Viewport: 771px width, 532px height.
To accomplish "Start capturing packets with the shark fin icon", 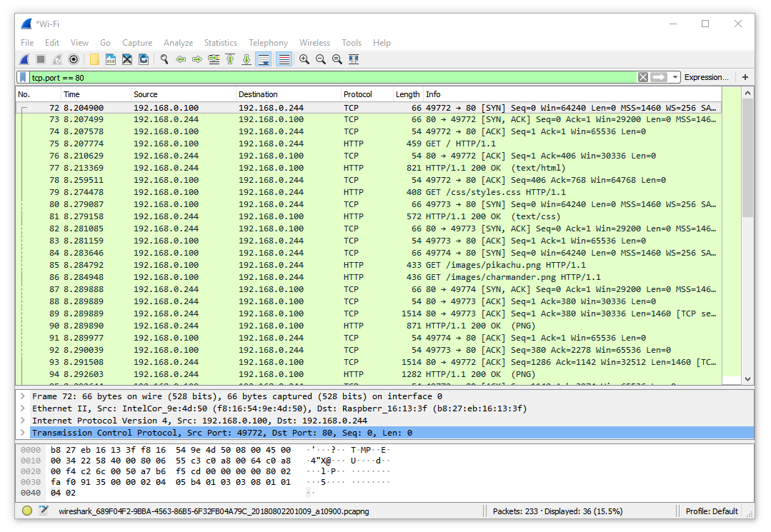I will coord(24,59).
